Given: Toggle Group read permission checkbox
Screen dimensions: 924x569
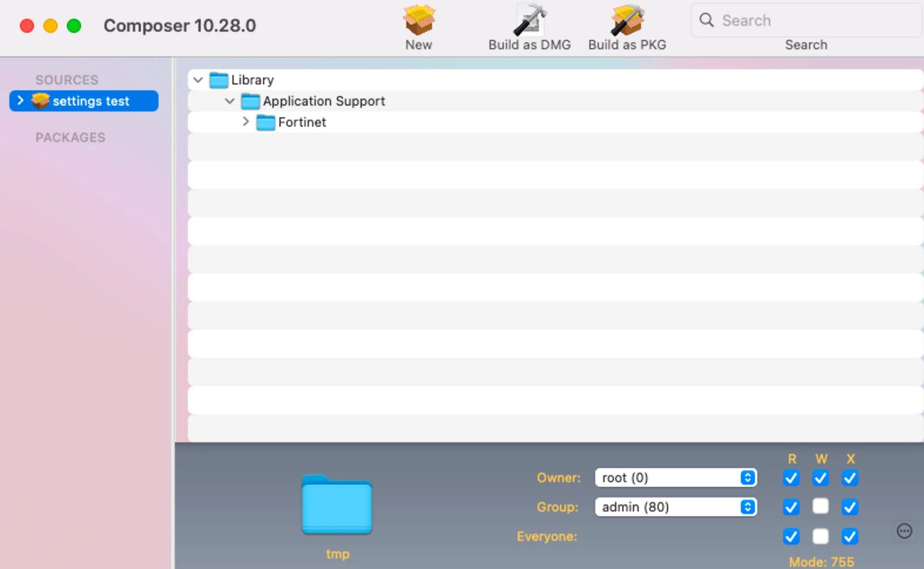Looking at the screenshot, I should pyautogui.click(x=791, y=507).
